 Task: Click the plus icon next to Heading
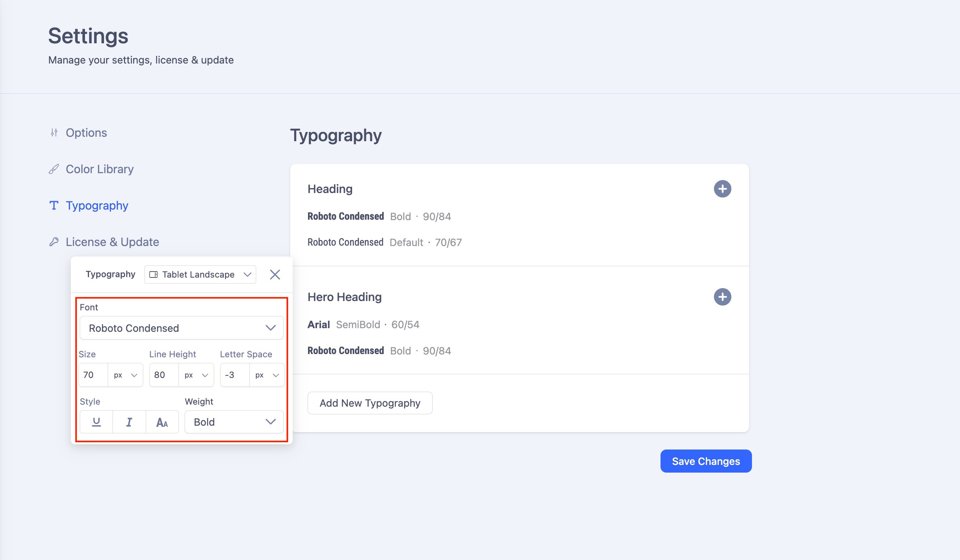pyautogui.click(x=722, y=189)
